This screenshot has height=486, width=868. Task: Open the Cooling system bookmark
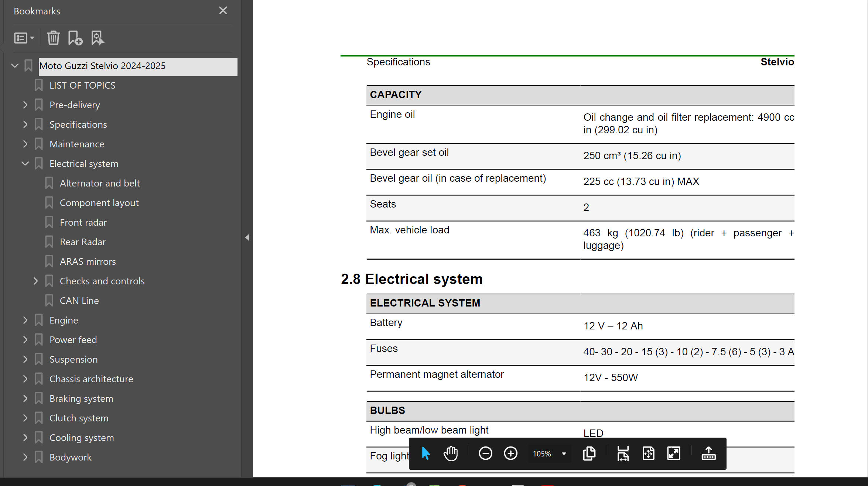point(82,438)
